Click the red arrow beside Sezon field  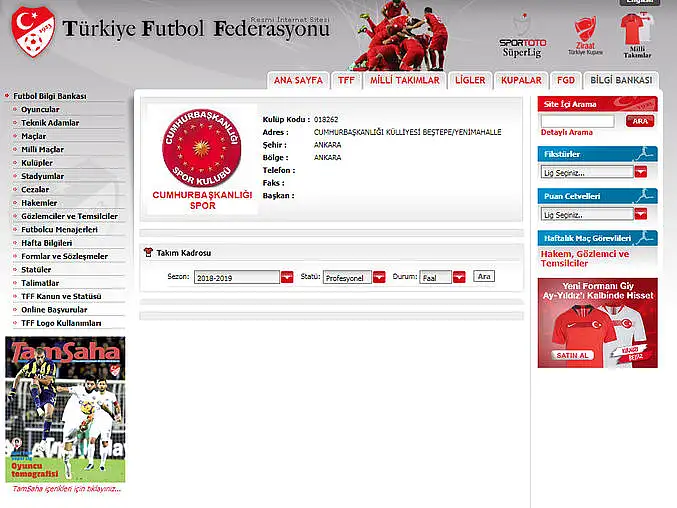(287, 277)
